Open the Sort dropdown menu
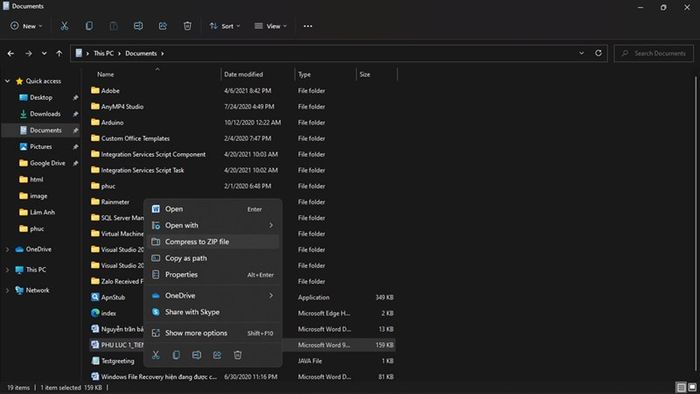Viewport: 700px width, 394px height. (x=225, y=26)
